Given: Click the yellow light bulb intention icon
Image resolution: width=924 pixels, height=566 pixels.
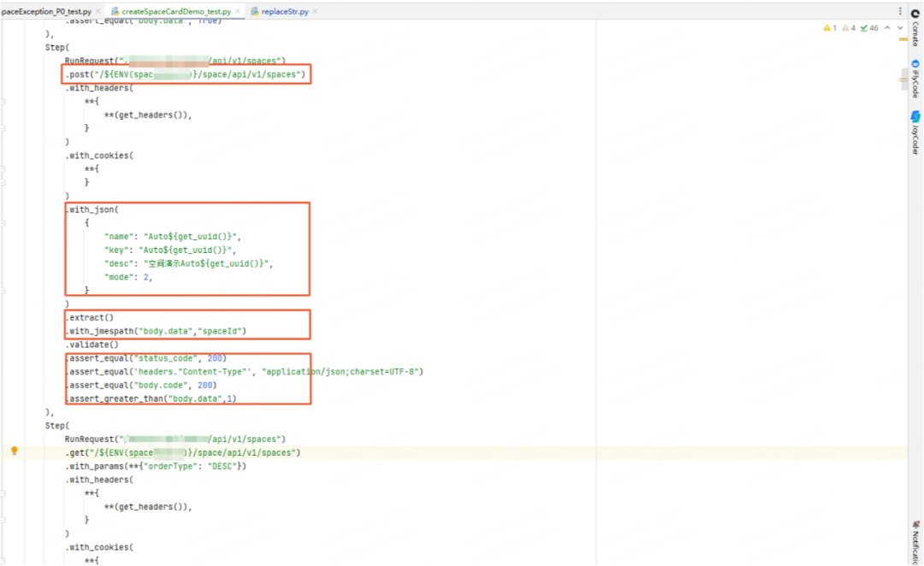Looking at the screenshot, I should 15,451.
